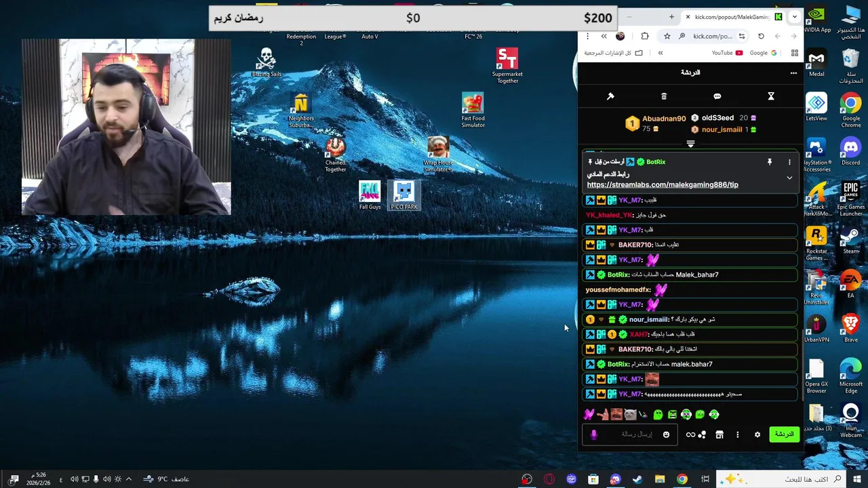This screenshot has width=868, height=488.
Task: Click the infinity icon beside chat input
Action: [x=690, y=435]
